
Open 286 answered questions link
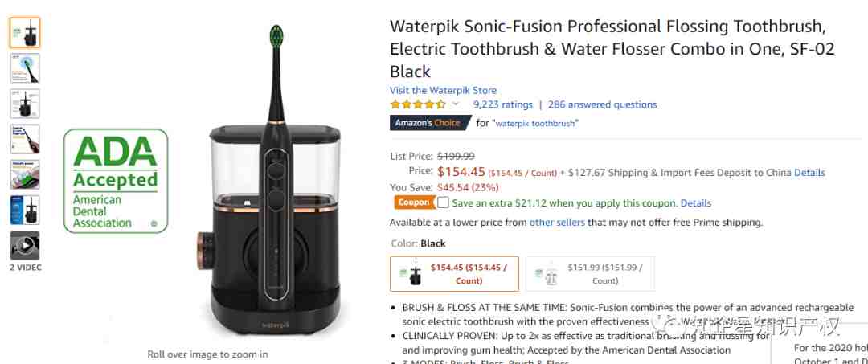pyautogui.click(x=602, y=104)
